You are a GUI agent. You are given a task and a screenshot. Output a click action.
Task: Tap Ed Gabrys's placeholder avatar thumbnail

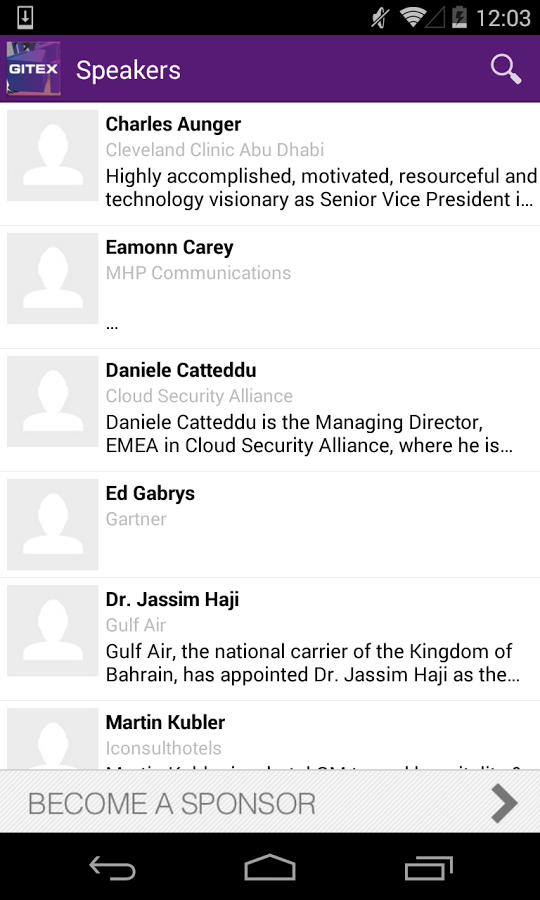click(x=53, y=525)
